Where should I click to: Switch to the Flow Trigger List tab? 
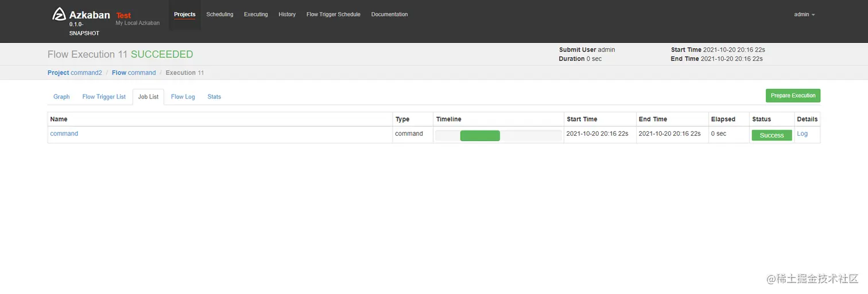click(104, 97)
